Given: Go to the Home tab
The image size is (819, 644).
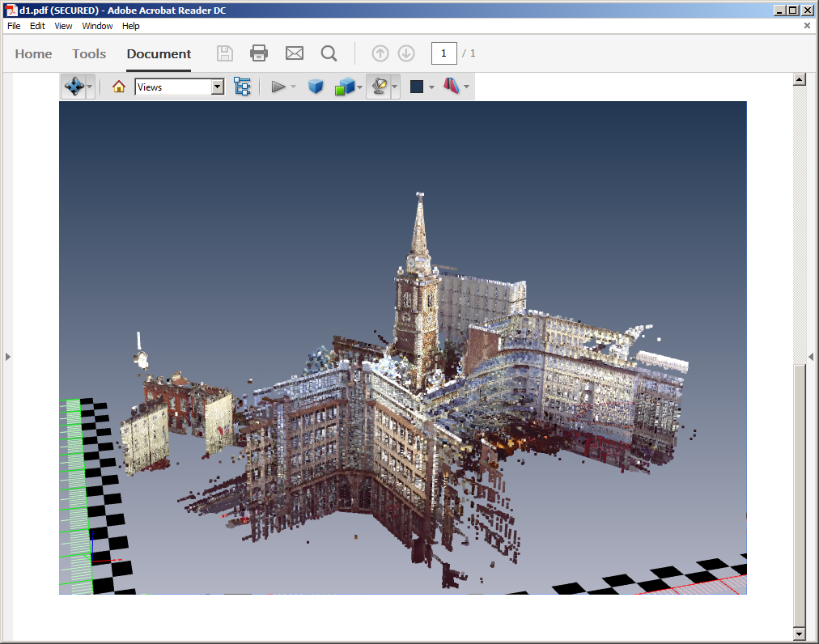Looking at the screenshot, I should click(33, 53).
